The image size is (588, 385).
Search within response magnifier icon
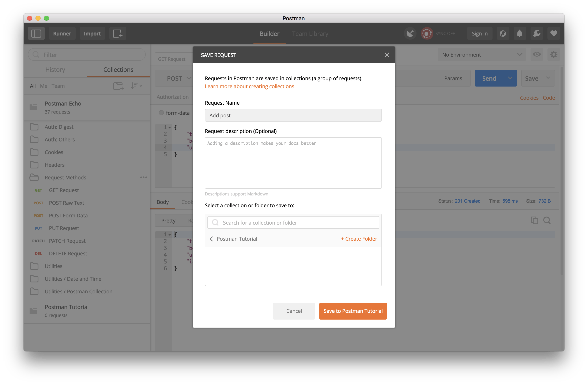547,220
